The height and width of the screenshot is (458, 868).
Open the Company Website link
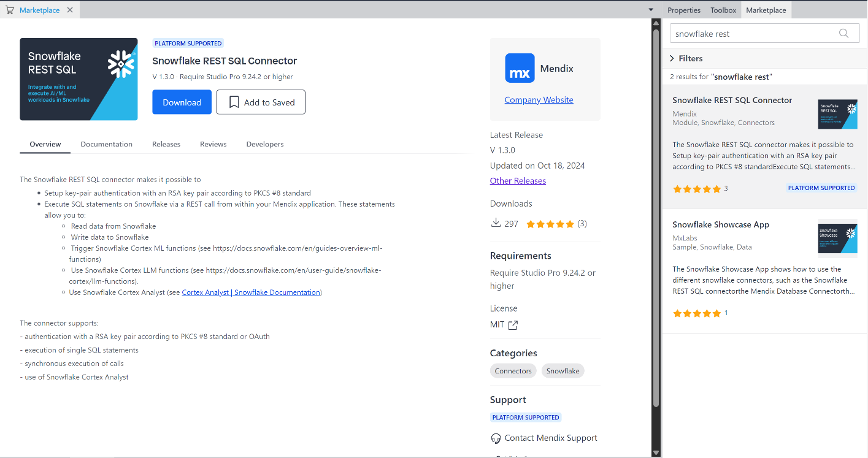pyautogui.click(x=539, y=100)
